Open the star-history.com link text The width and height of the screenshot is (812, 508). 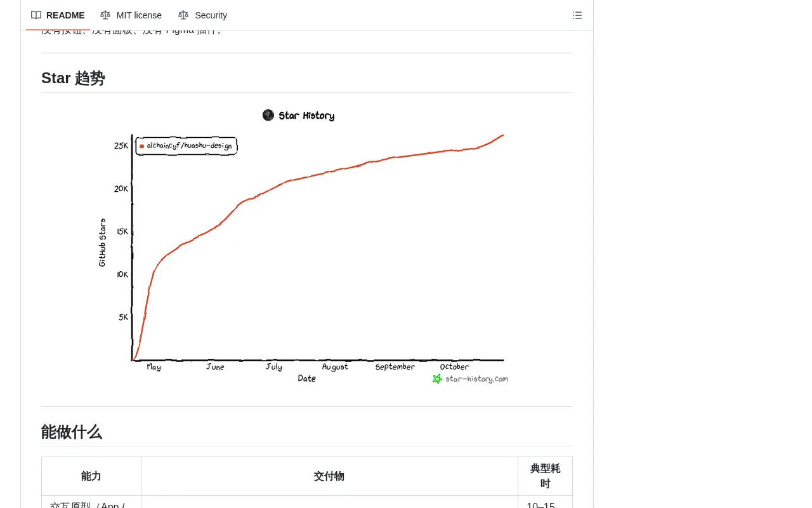tap(476, 379)
